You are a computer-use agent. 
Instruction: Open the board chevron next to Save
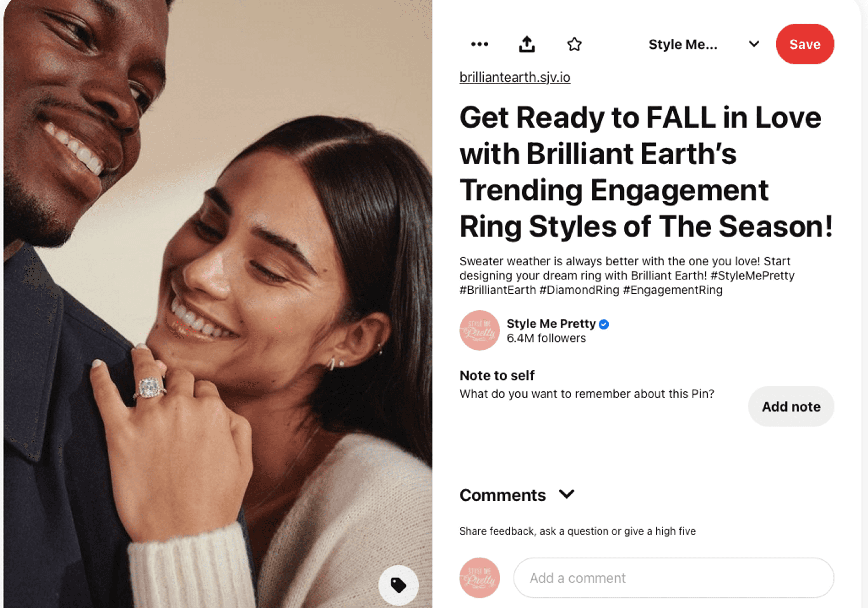coord(754,44)
